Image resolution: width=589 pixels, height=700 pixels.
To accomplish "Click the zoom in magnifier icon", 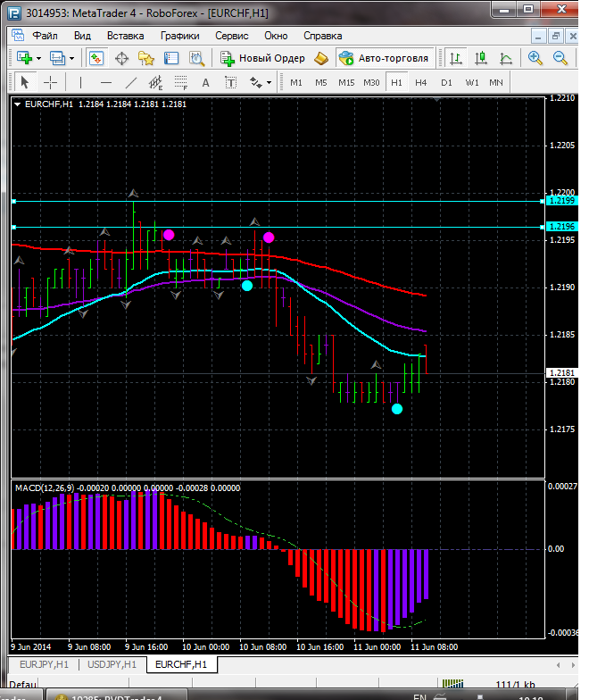I will point(535,58).
